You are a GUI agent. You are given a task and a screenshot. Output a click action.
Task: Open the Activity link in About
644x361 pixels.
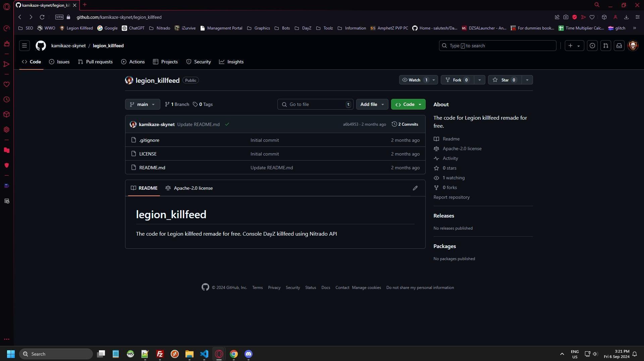coord(450,158)
